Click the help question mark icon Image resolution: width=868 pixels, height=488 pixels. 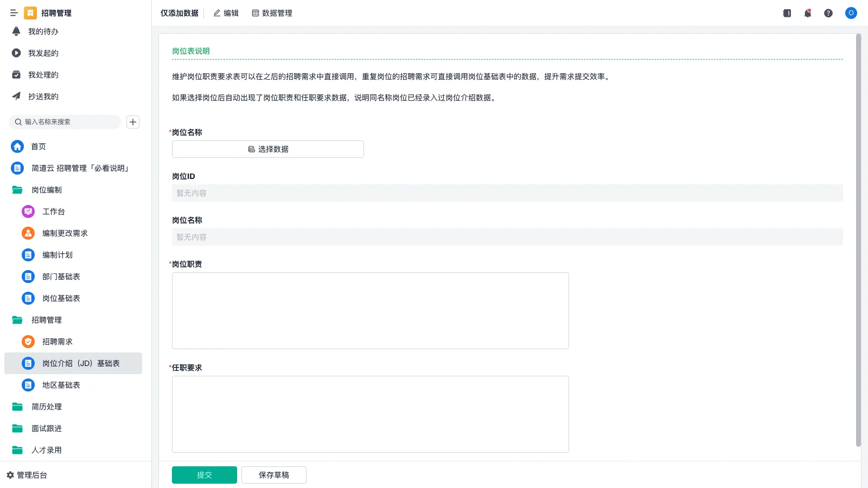click(x=828, y=13)
